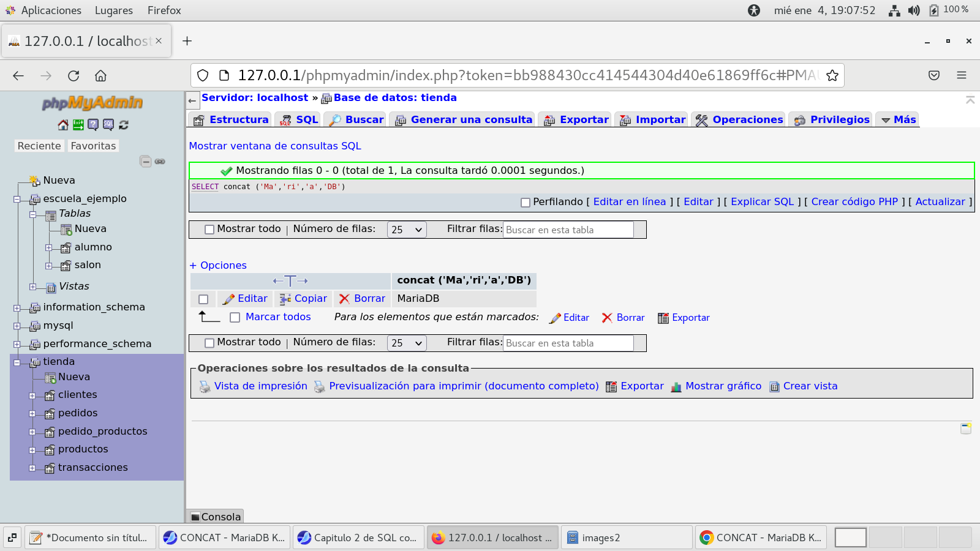
Task: Click the link with main panel icon
Action: 160,162
